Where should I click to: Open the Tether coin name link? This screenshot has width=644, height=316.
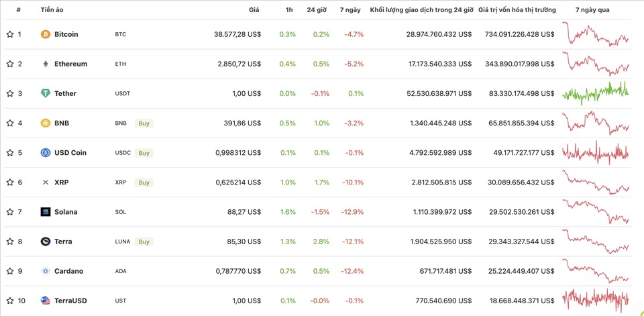point(65,94)
